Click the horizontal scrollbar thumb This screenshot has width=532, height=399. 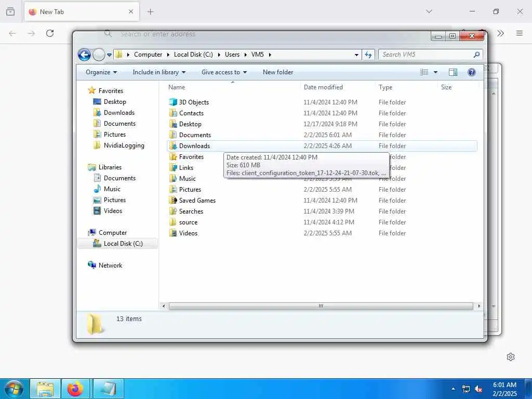[x=321, y=306]
